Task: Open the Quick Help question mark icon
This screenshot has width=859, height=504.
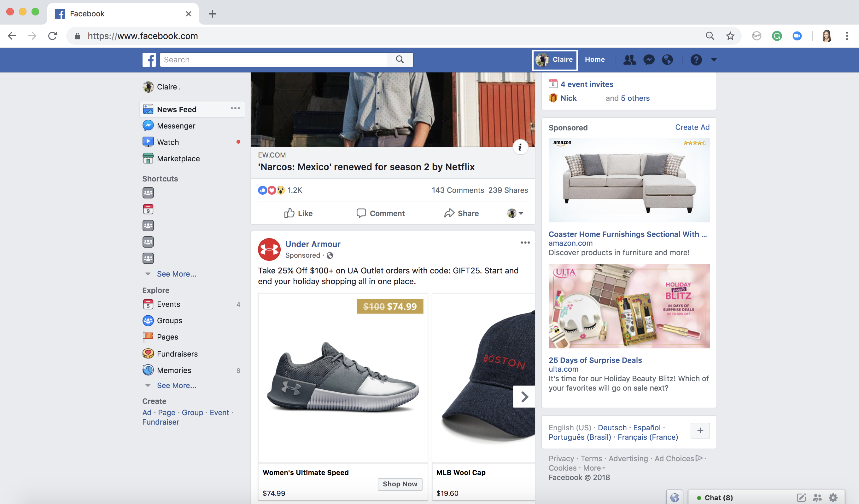Action: [696, 60]
